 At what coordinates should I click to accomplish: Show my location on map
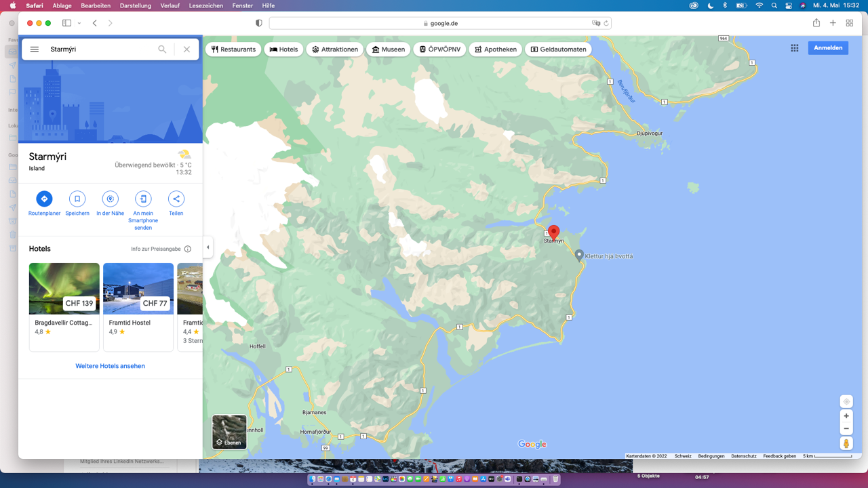coord(846,401)
